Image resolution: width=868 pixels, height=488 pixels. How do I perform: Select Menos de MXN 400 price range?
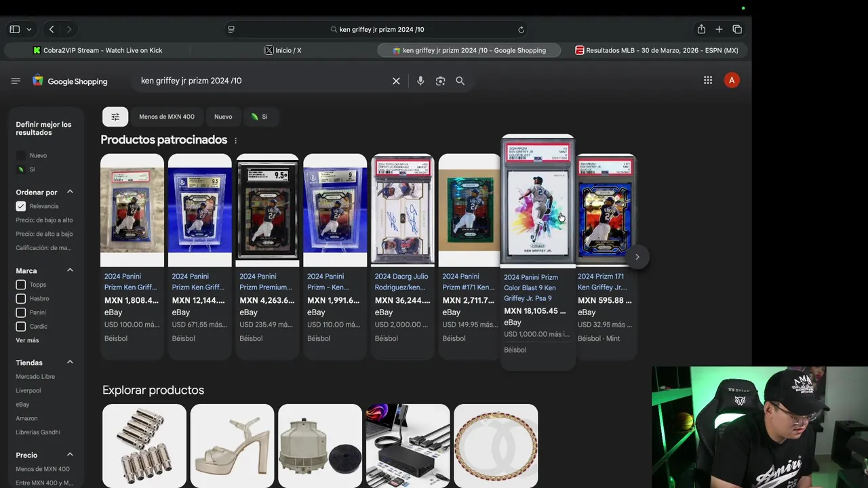click(x=43, y=469)
